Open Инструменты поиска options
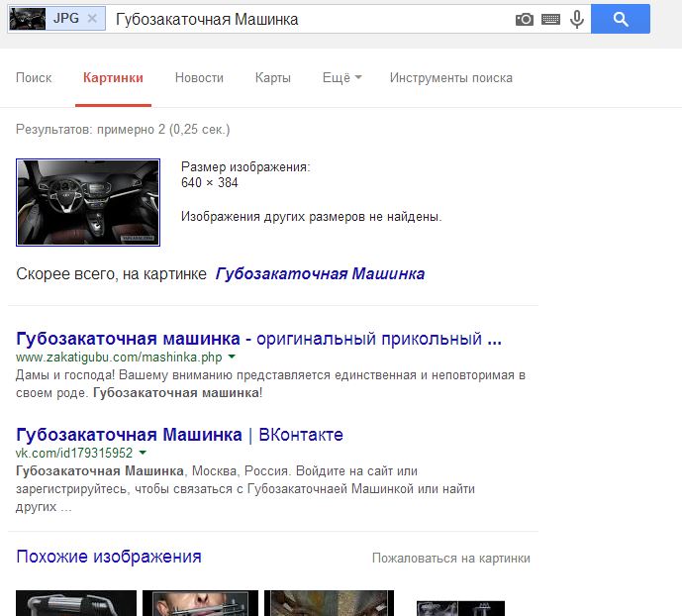 click(x=451, y=78)
